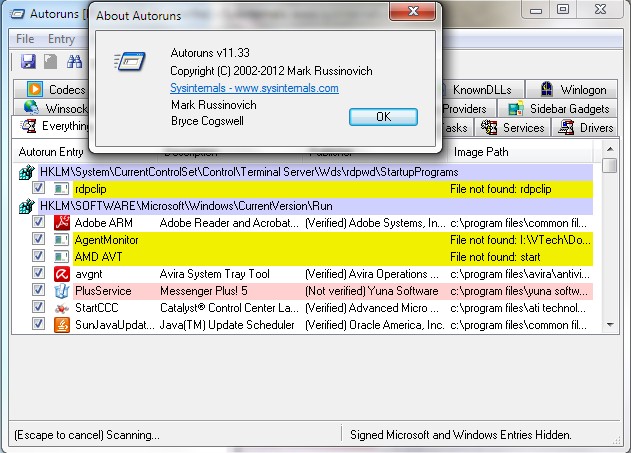Open the Sysinternals website link

pyautogui.click(x=254, y=88)
